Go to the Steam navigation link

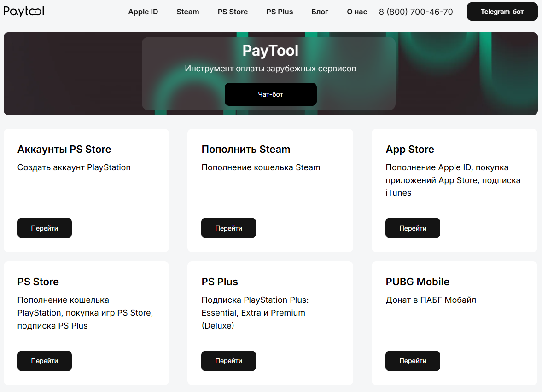[x=188, y=12]
